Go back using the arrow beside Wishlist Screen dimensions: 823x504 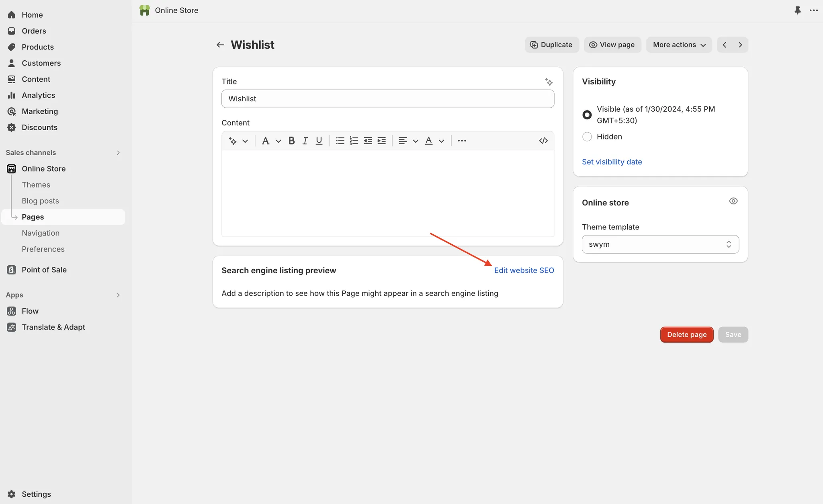point(220,45)
